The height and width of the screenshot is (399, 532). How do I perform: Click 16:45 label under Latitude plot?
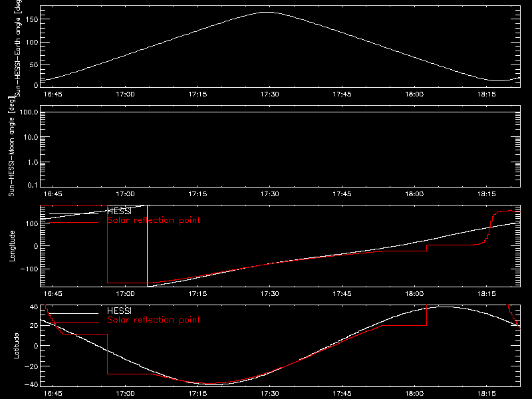point(53,394)
